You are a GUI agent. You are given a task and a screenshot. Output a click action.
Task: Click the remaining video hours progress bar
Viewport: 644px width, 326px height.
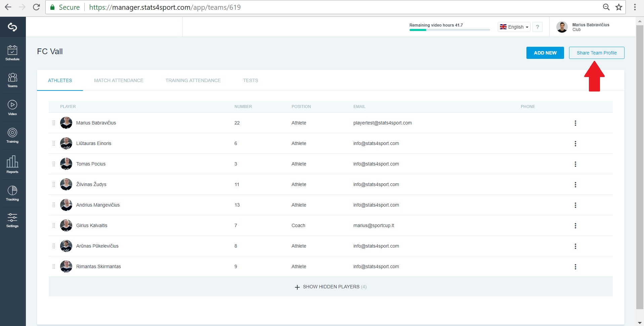[x=449, y=30]
